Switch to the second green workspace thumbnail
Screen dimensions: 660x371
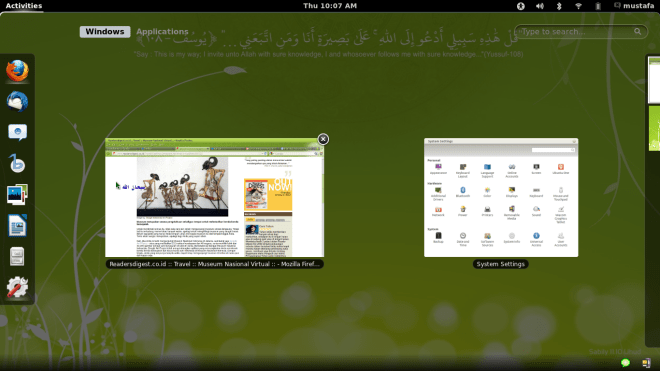(654, 128)
